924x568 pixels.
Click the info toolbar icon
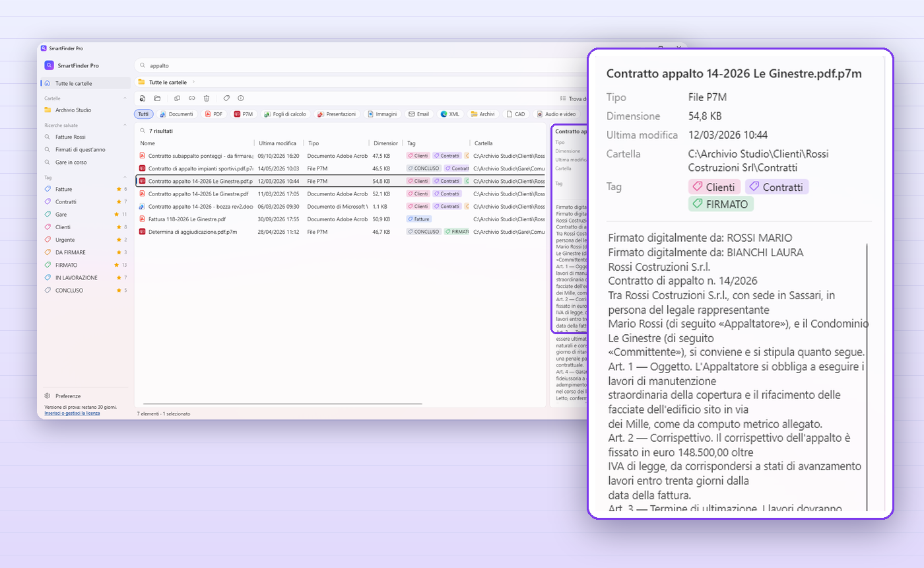(241, 98)
